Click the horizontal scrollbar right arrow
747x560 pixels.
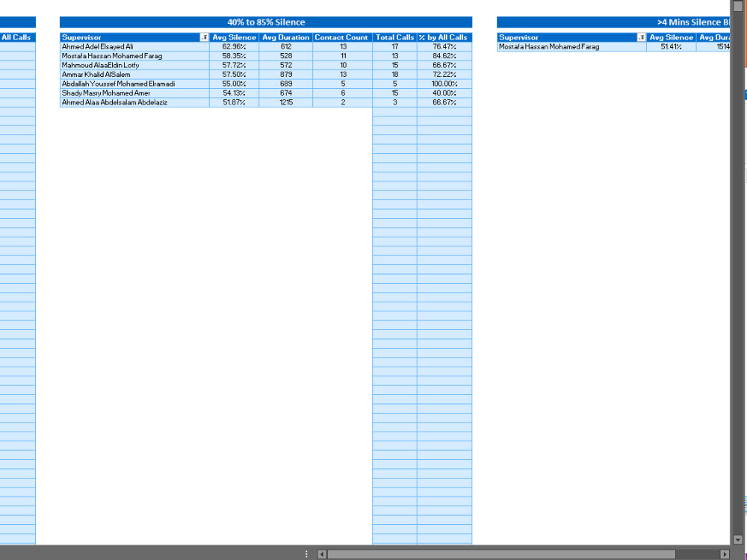point(725,554)
